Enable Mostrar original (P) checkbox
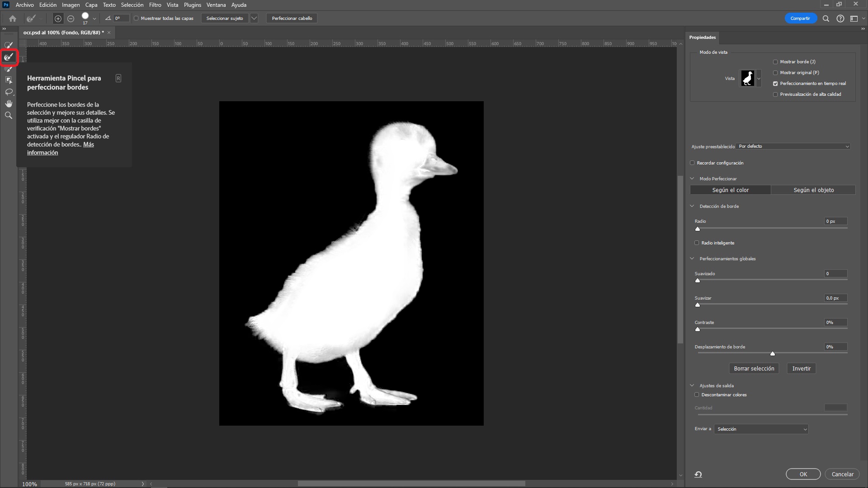The image size is (868, 488). [775, 73]
